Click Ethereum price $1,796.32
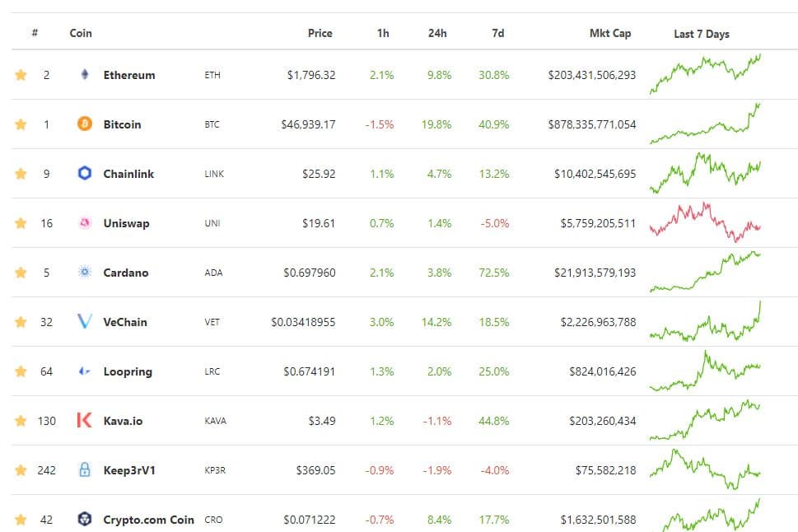 click(311, 75)
